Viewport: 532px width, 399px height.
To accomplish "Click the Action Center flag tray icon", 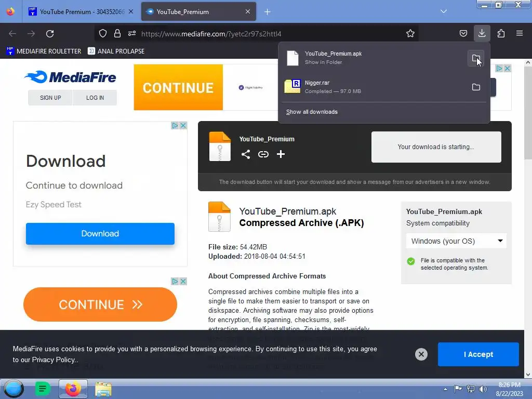I will 458,389.
